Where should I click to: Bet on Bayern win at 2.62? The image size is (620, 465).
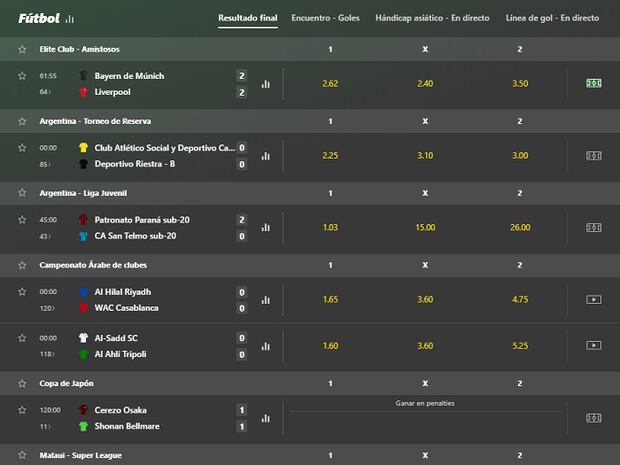coord(331,84)
